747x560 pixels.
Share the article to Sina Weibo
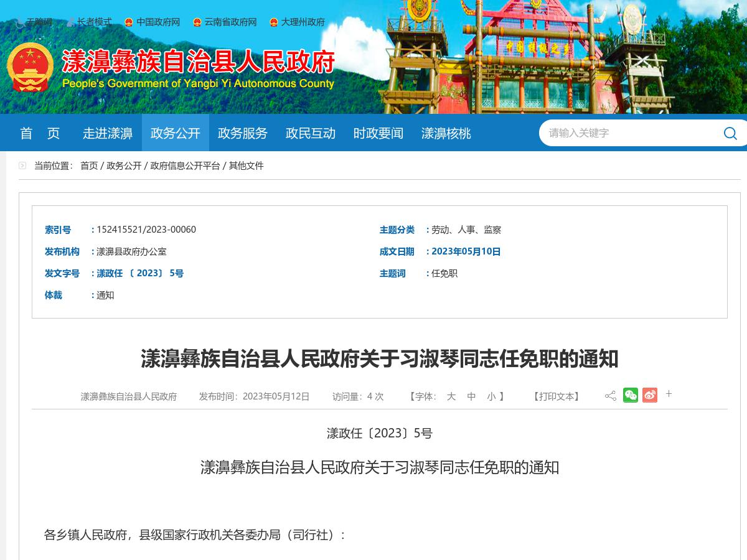[651, 395]
